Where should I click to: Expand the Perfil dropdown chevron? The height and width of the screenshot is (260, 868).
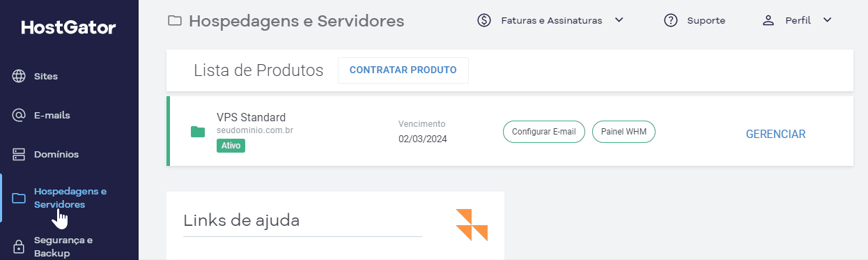click(828, 20)
